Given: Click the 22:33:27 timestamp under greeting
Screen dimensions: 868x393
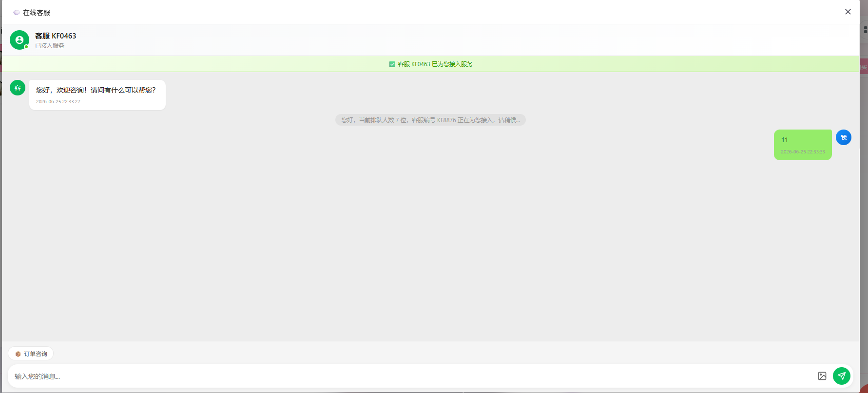Looking at the screenshot, I should 58,102.
